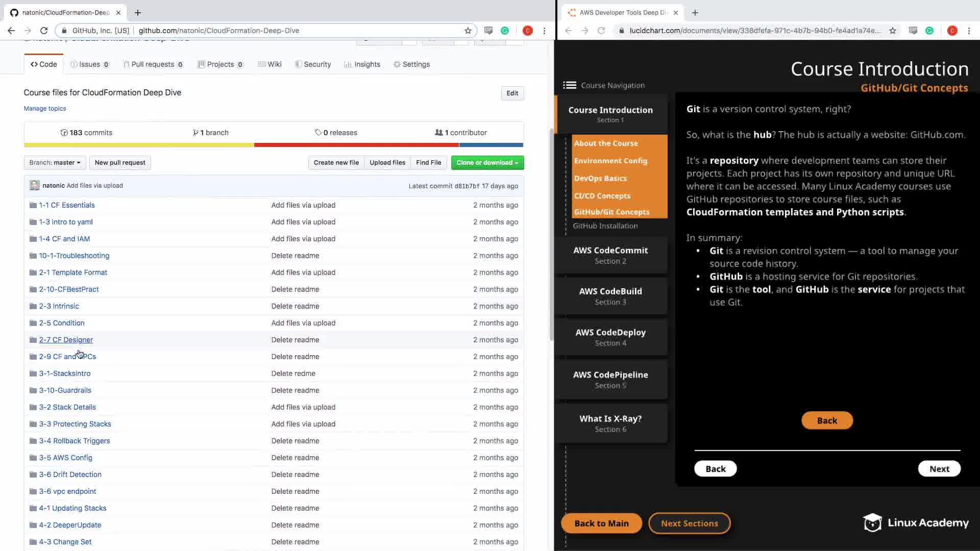The width and height of the screenshot is (980, 551).
Task: Click the commits history icon
Action: tap(64, 133)
